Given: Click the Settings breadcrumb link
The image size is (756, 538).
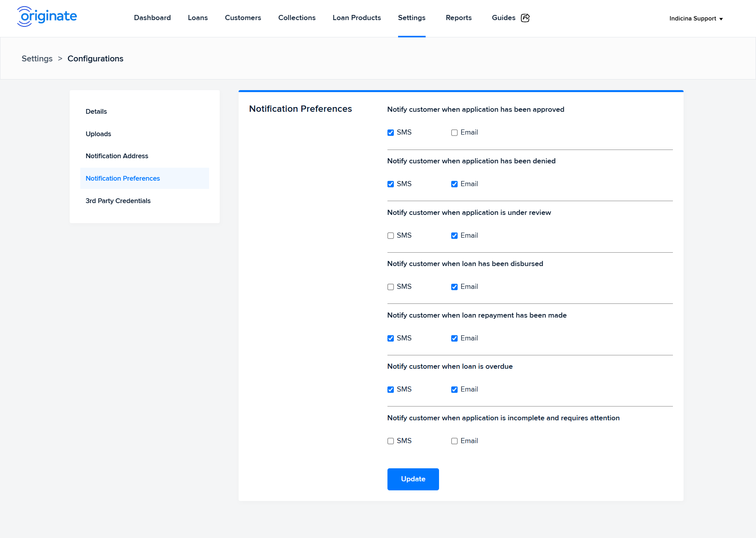Looking at the screenshot, I should 37,59.
